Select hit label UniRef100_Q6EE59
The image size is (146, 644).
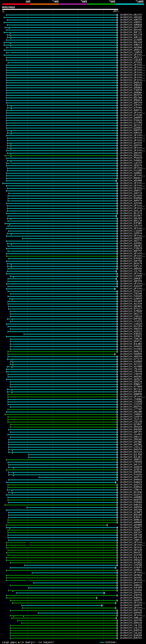tap(131, 239)
